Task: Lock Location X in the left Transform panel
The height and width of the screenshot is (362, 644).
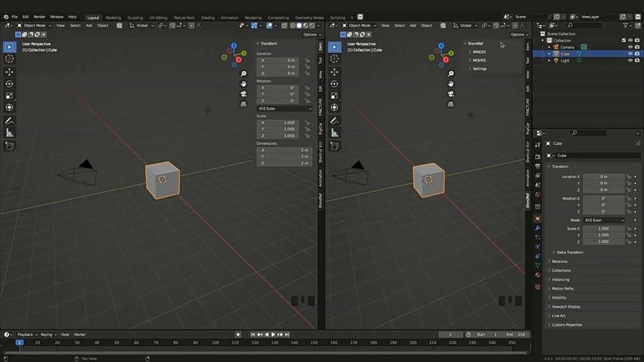Action: pos(307,60)
